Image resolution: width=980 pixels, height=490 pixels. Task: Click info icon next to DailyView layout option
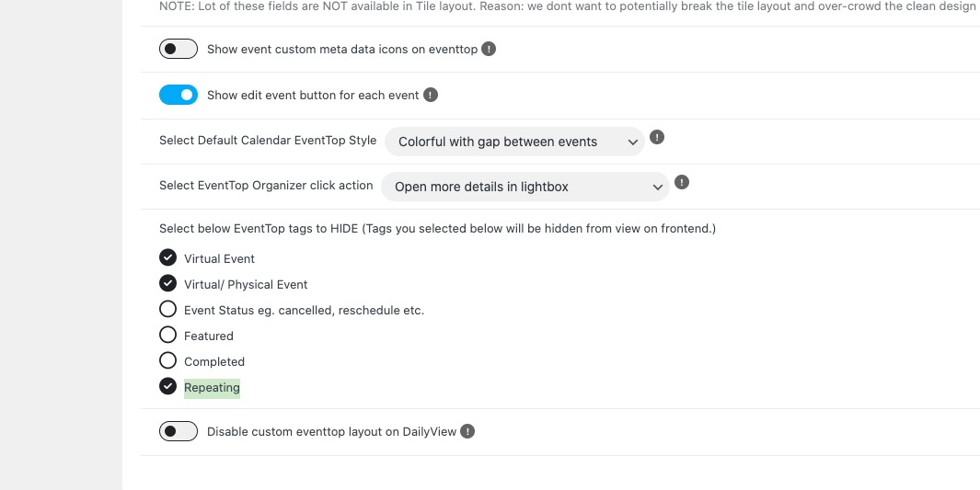(467, 431)
